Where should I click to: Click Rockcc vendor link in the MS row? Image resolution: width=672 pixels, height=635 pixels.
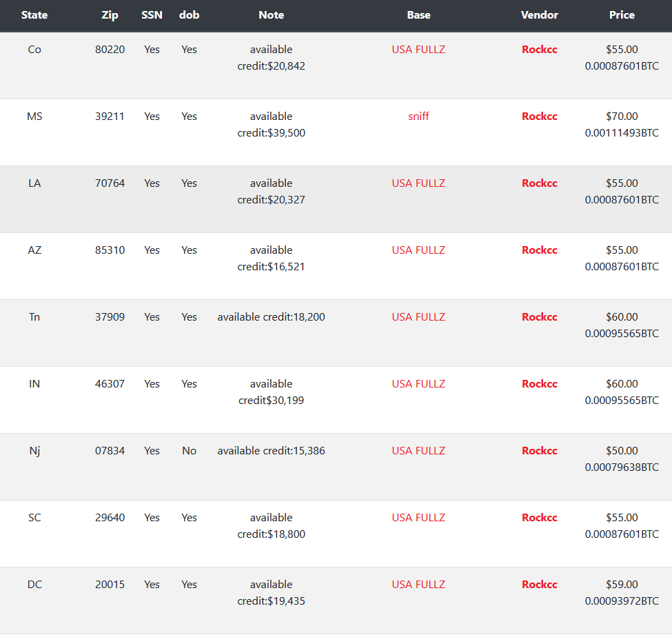540,117
